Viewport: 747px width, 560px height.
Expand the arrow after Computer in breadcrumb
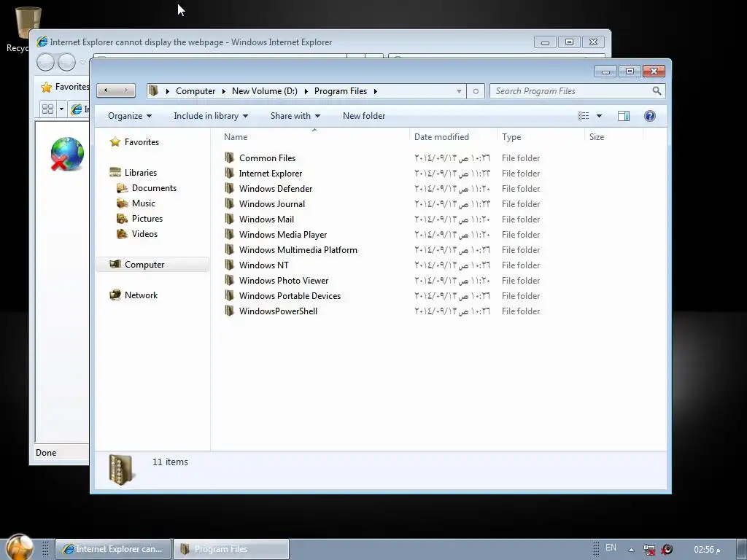click(223, 91)
